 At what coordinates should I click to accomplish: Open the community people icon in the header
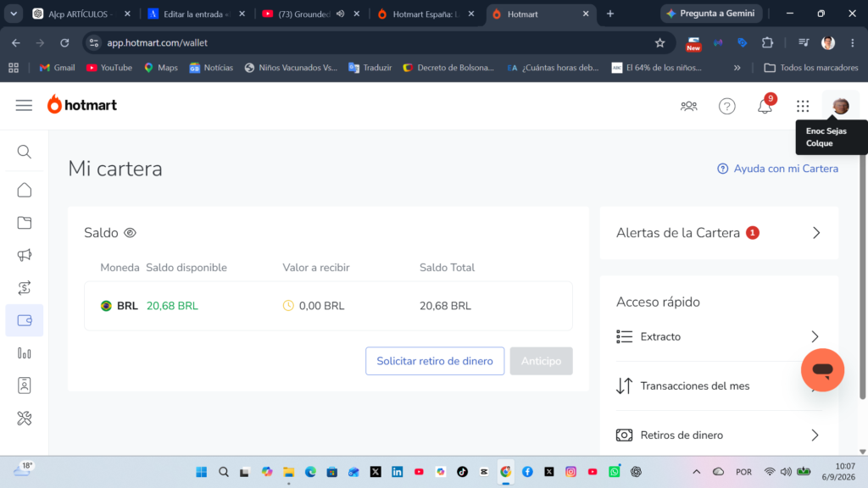[x=688, y=106]
